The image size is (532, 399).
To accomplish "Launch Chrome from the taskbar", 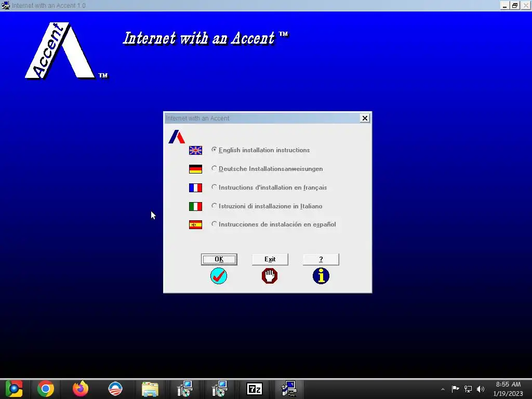I will click(46, 389).
